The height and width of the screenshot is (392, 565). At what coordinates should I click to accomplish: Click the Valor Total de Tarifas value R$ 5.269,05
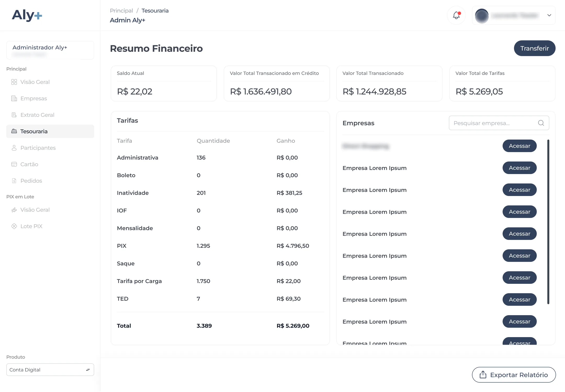tap(479, 91)
